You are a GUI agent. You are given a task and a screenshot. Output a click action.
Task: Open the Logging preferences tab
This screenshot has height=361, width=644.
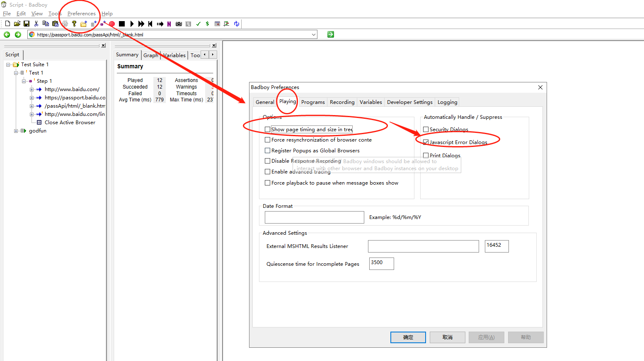[448, 102]
